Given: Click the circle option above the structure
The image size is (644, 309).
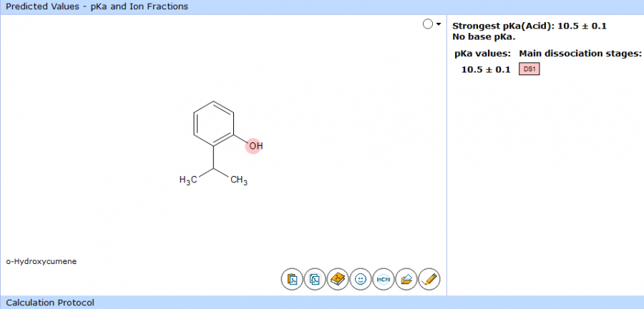Looking at the screenshot, I should 428,24.
